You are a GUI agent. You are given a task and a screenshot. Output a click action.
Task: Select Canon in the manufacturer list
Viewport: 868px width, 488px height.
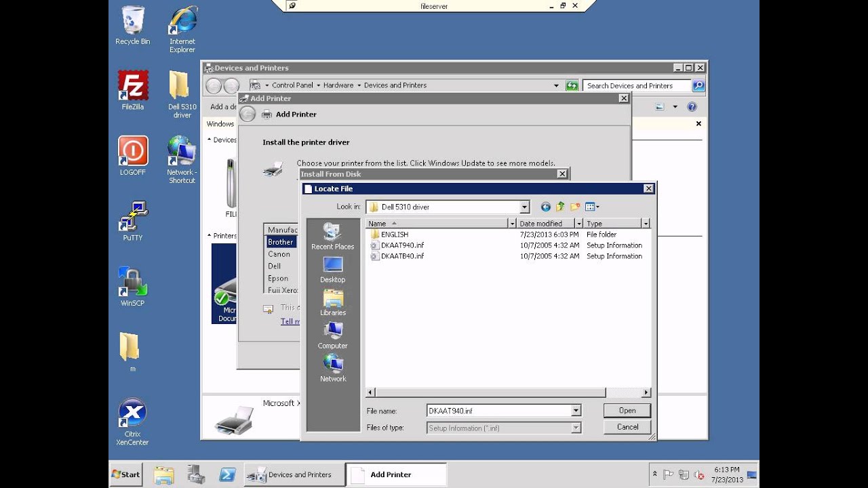tap(279, 254)
